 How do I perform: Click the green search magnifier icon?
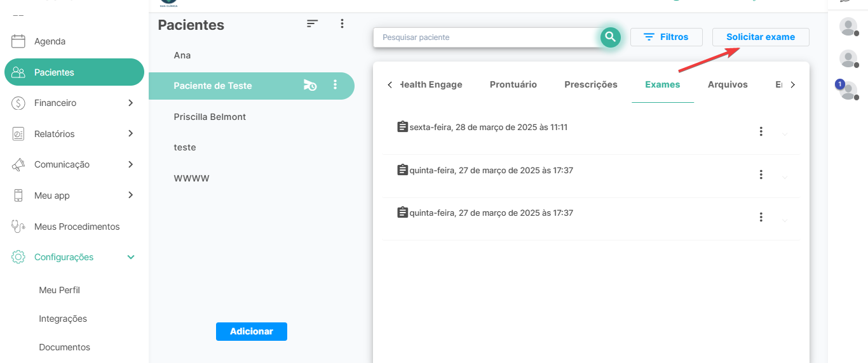click(x=610, y=37)
